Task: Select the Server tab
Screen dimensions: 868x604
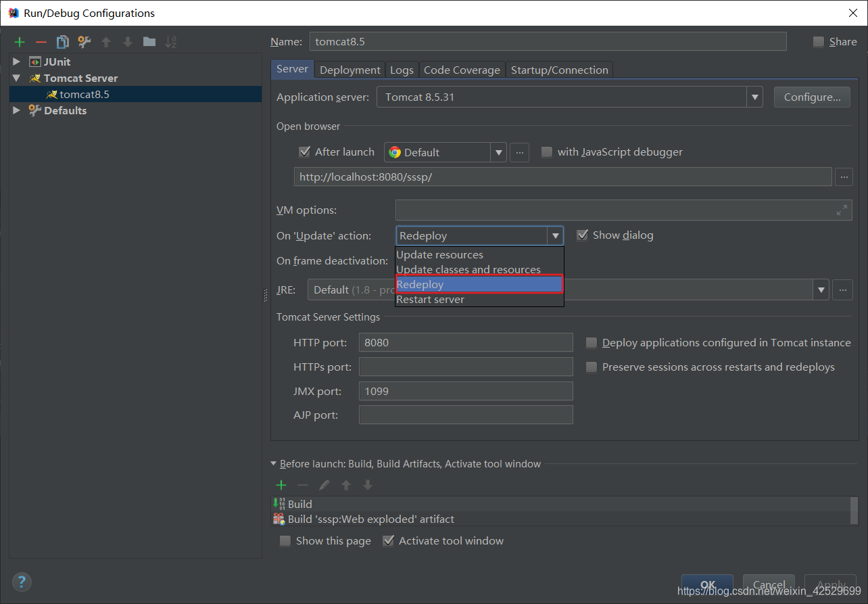Action: (292, 69)
